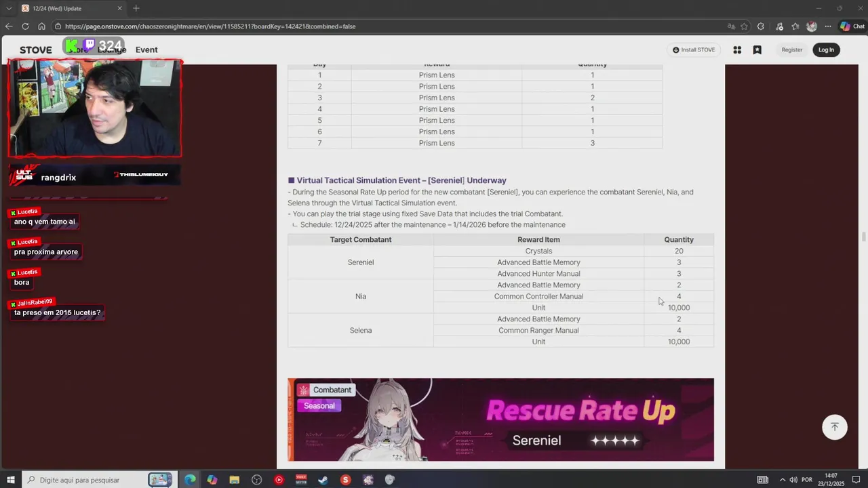Image resolution: width=868 pixels, height=488 pixels.
Task: Open Steam from the taskbar
Action: point(323,480)
